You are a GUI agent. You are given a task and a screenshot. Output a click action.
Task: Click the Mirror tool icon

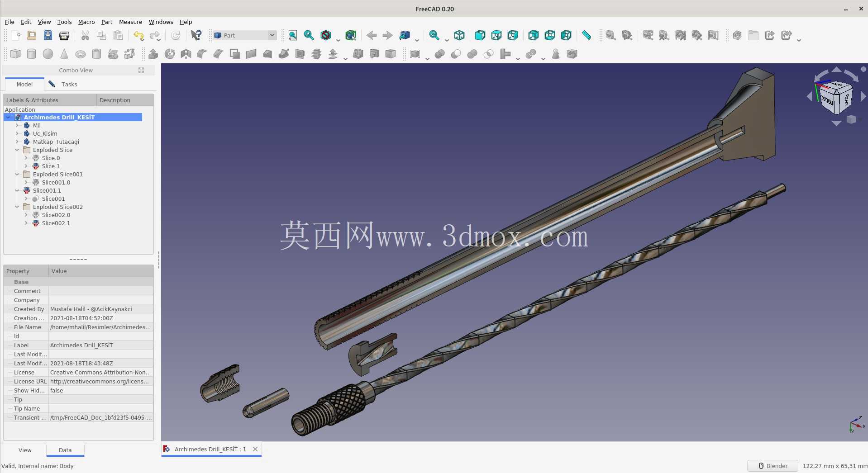pyautogui.click(x=186, y=54)
